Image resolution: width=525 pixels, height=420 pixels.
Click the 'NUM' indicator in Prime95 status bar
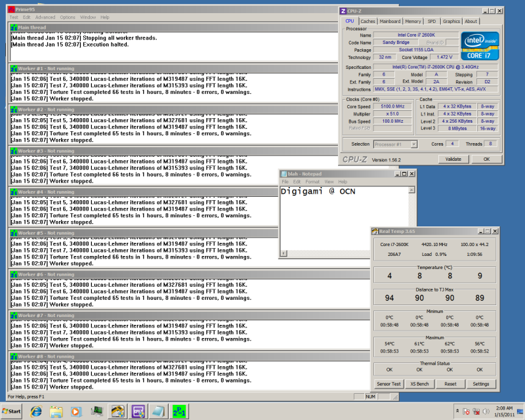[x=370, y=396]
